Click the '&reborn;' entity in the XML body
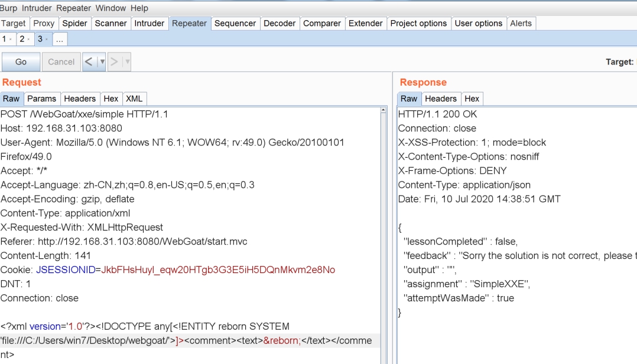 [282, 340]
